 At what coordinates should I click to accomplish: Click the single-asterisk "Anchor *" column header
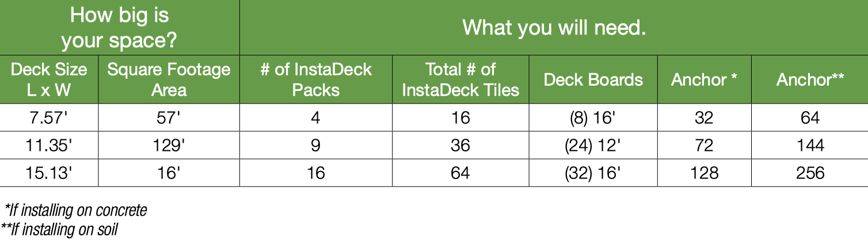(x=704, y=79)
